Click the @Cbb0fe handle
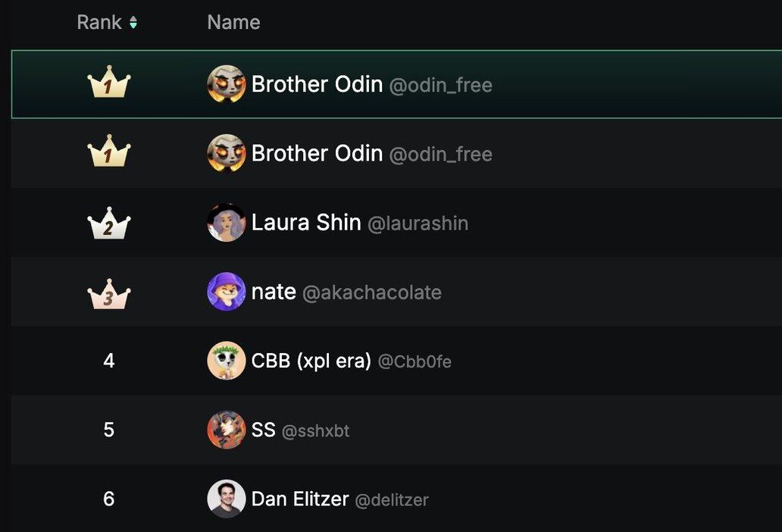The image size is (782, 532). [x=414, y=361]
